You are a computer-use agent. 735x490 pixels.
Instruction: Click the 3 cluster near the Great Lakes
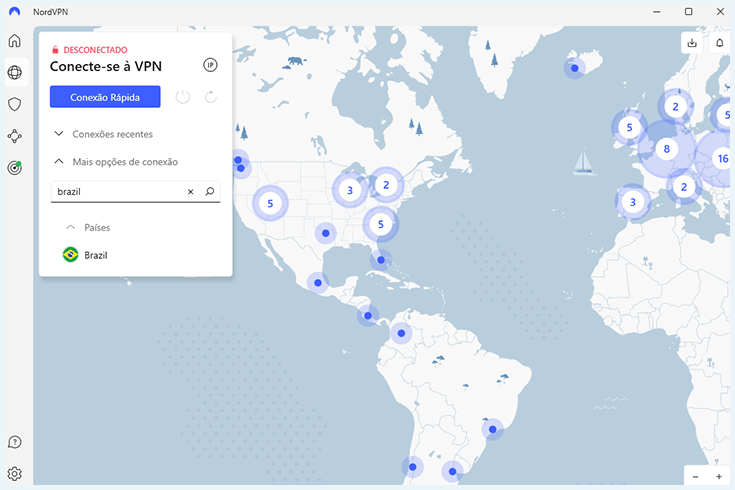coord(350,190)
